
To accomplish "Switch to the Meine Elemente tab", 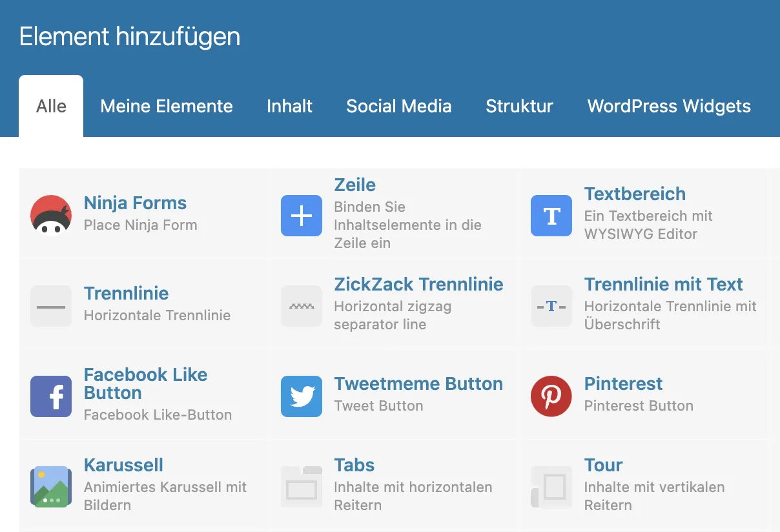I will pyautogui.click(x=167, y=107).
